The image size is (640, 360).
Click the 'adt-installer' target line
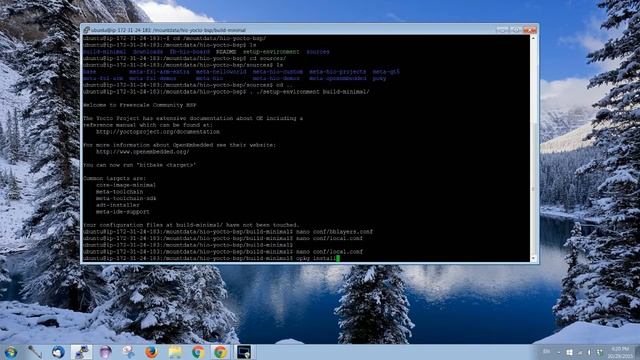point(118,205)
